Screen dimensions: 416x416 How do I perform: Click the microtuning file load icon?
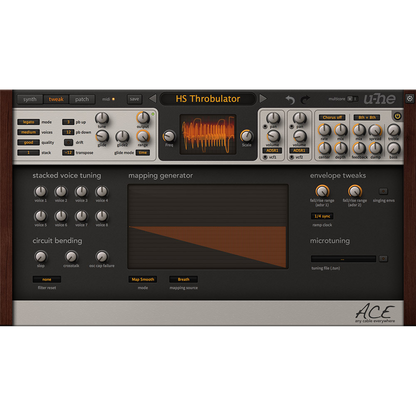tap(384, 258)
